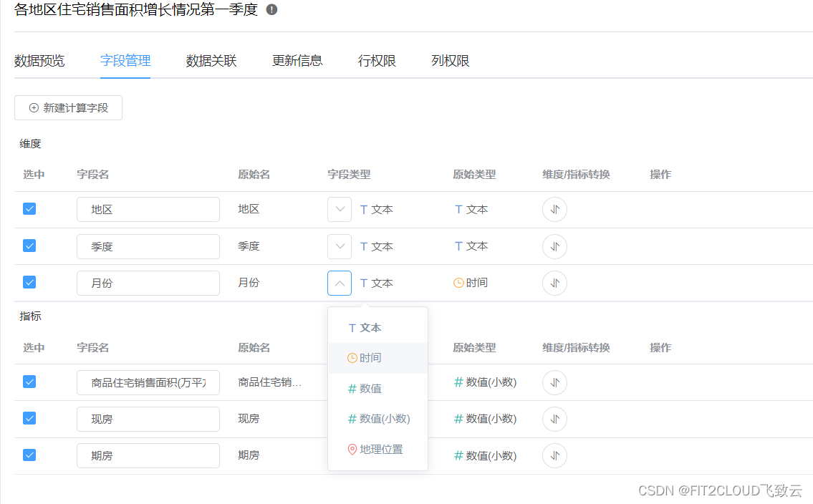Open the 季度 field type dropdown
Viewport: 813px width, 504px height.
[339, 246]
